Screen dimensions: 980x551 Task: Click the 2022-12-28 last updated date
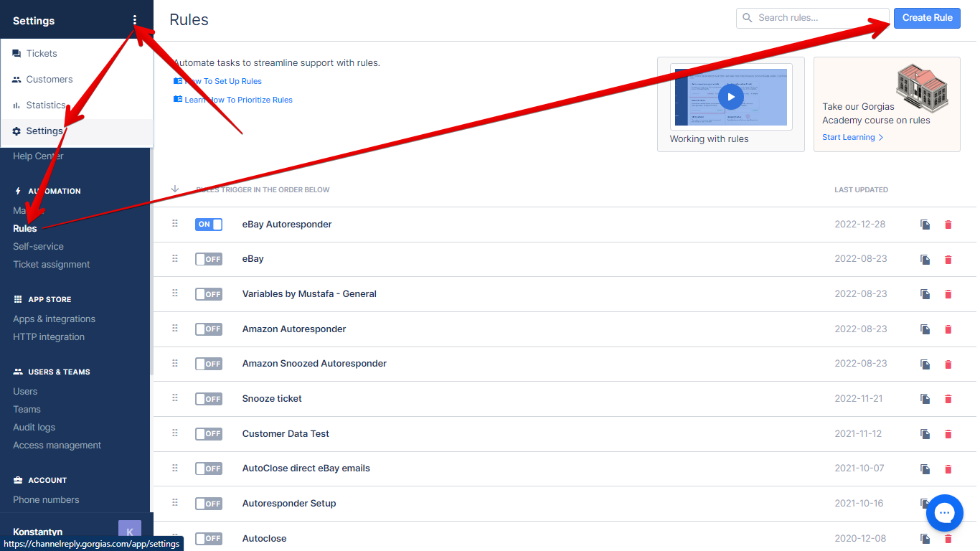[x=859, y=224]
